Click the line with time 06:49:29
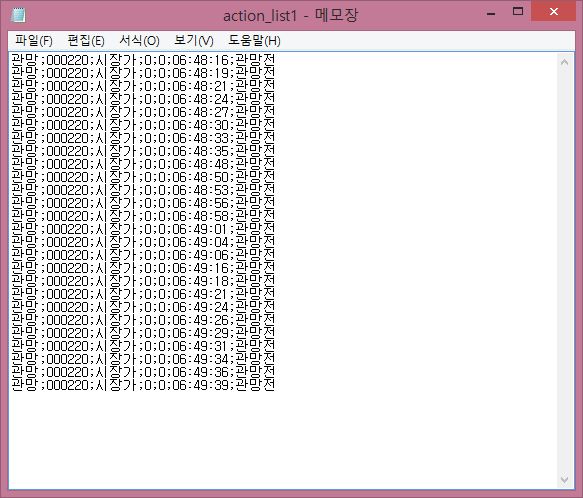Screen dimensions: 583x498 tap(143, 334)
